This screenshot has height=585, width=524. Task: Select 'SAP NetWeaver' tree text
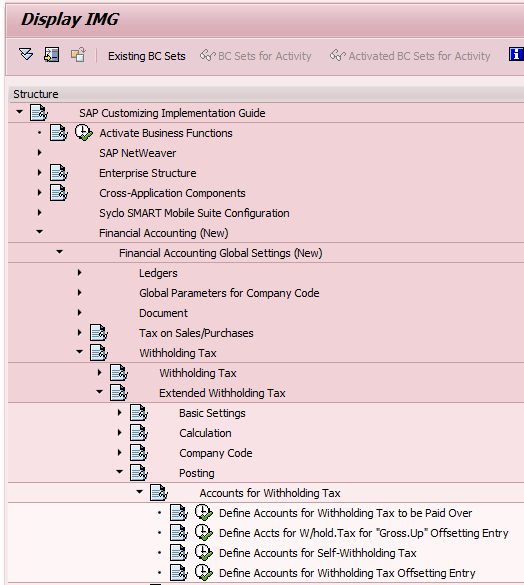pyautogui.click(x=137, y=153)
